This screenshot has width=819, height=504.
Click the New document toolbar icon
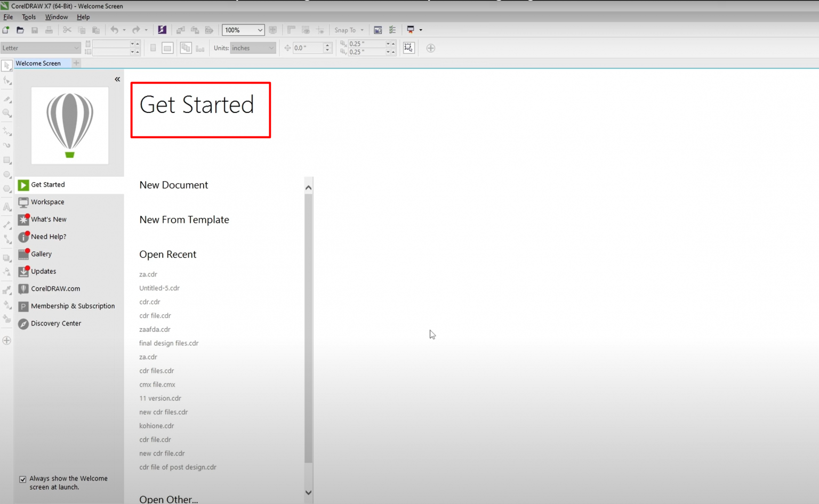click(x=6, y=30)
